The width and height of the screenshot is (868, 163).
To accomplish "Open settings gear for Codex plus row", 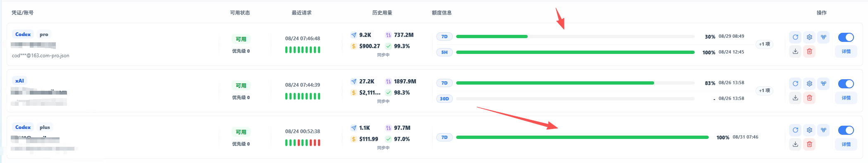I will [x=809, y=130].
